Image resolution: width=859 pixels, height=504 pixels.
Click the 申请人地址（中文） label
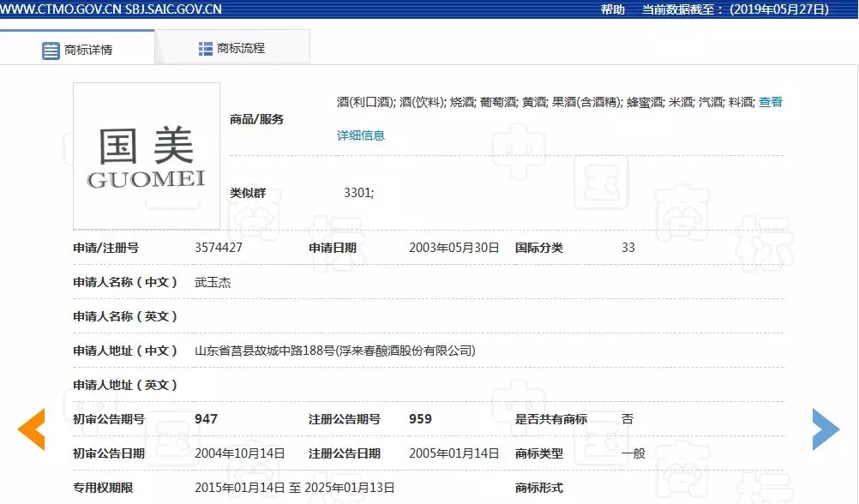[x=125, y=351]
